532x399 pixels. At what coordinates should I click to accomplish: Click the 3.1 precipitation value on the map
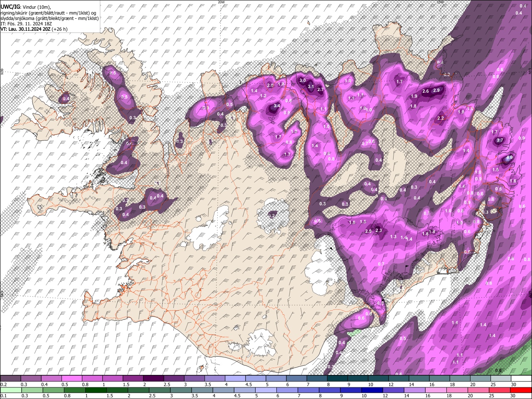[x=310, y=86]
